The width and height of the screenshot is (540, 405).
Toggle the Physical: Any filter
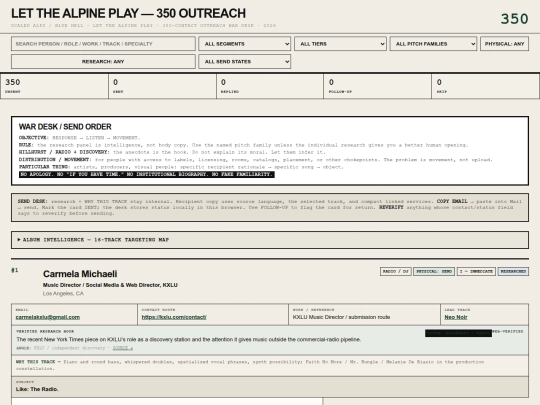[x=504, y=44]
